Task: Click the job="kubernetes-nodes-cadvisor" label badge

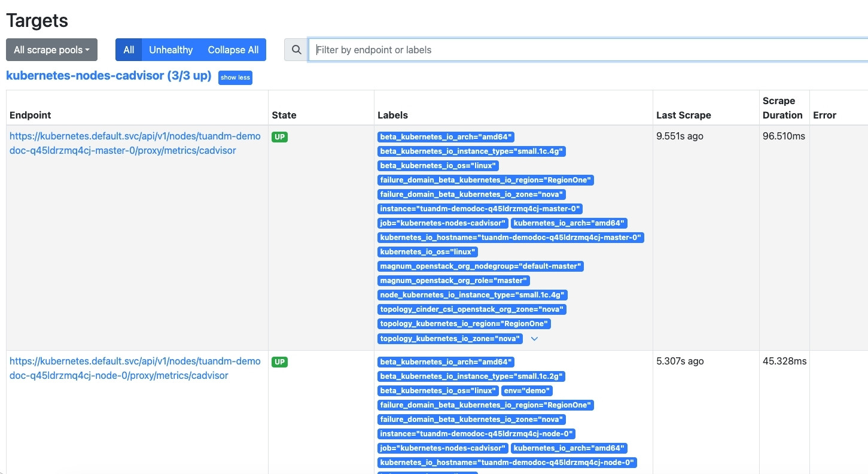Action: (443, 223)
